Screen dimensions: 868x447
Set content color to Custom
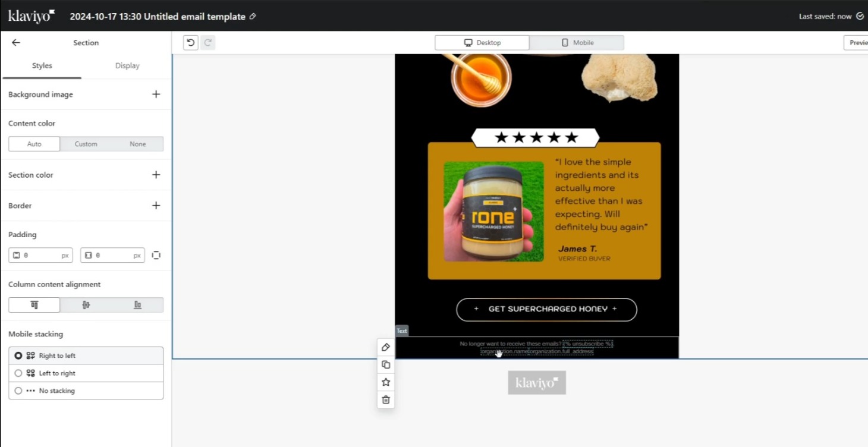pos(86,144)
